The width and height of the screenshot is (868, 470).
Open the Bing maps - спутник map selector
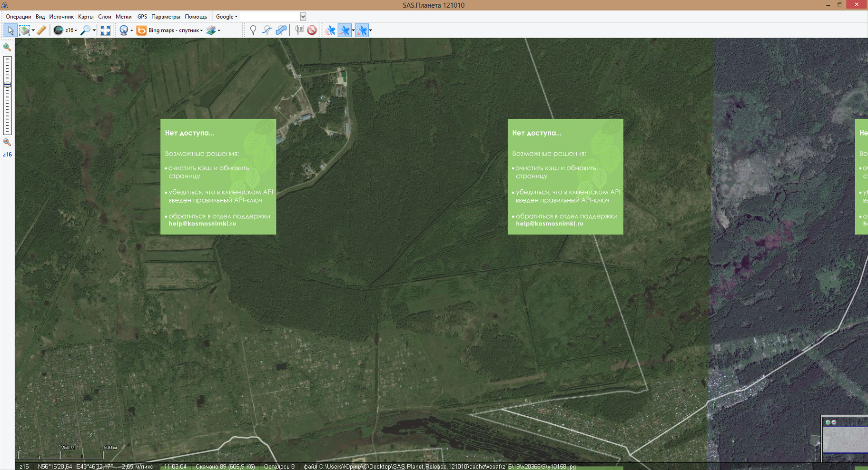pyautogui.click(x=175, y=30)
